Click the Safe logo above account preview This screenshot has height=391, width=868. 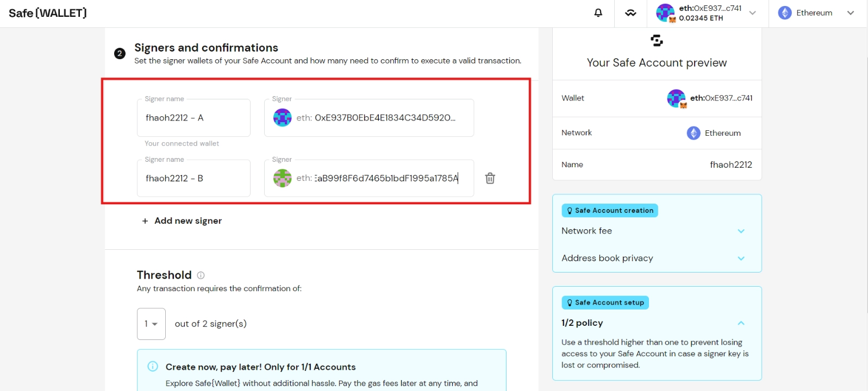tap(657, 41)
